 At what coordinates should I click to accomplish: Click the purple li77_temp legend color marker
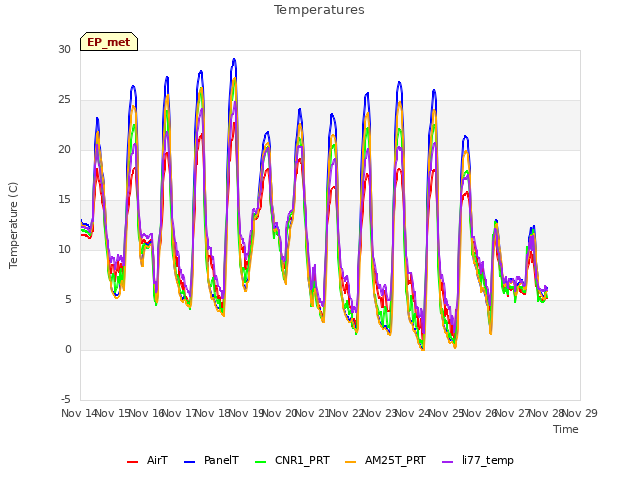[448, 462]
